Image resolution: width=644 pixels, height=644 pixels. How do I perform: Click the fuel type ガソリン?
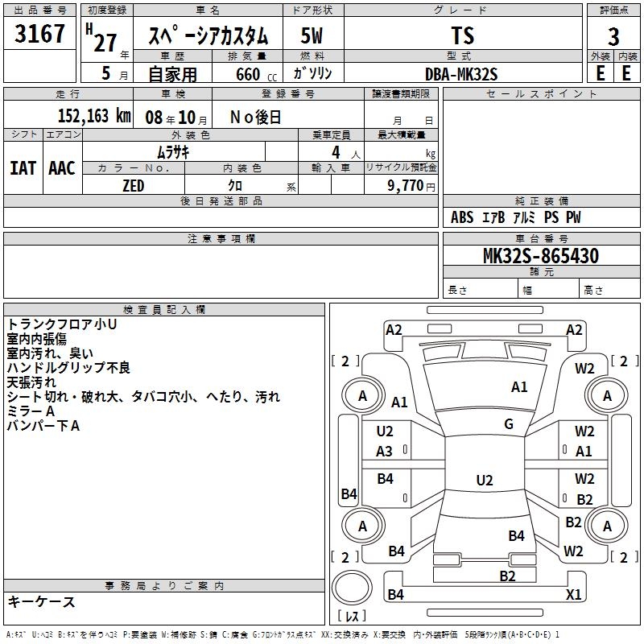pyautogui.click(x=312, y=73)
